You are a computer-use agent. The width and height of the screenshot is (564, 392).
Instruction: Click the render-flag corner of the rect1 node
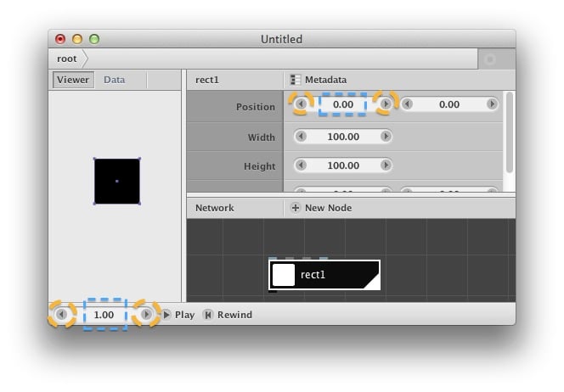[373, 283]
